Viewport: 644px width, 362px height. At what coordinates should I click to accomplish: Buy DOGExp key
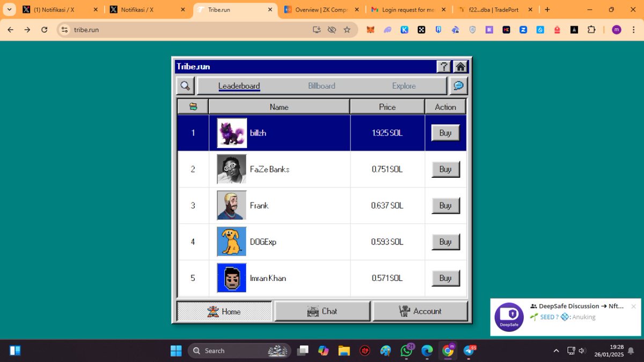pos(445,242)
